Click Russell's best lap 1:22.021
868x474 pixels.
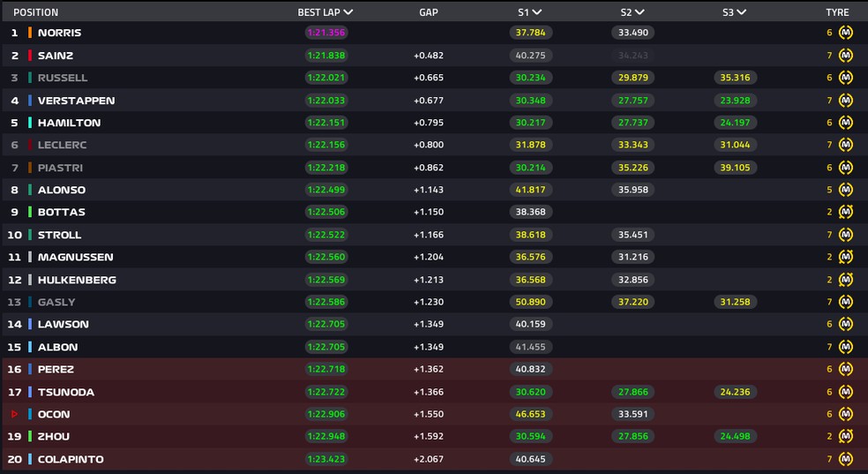[x=326, y=78]
